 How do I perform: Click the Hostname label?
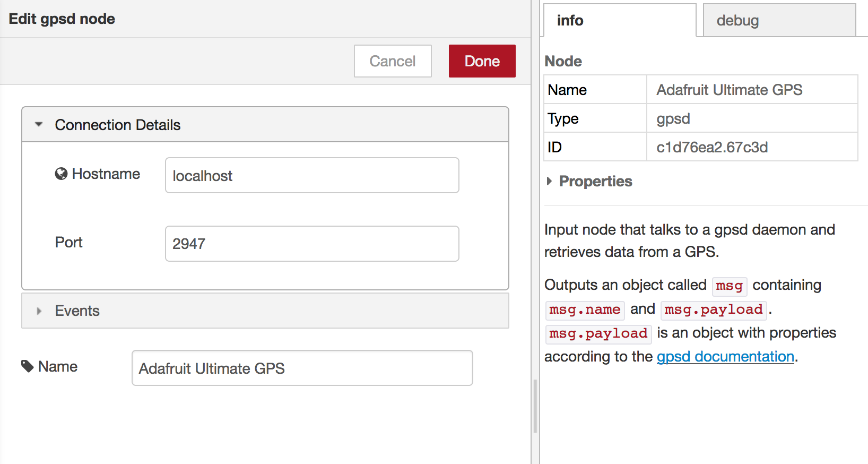[x=106, y=174]
